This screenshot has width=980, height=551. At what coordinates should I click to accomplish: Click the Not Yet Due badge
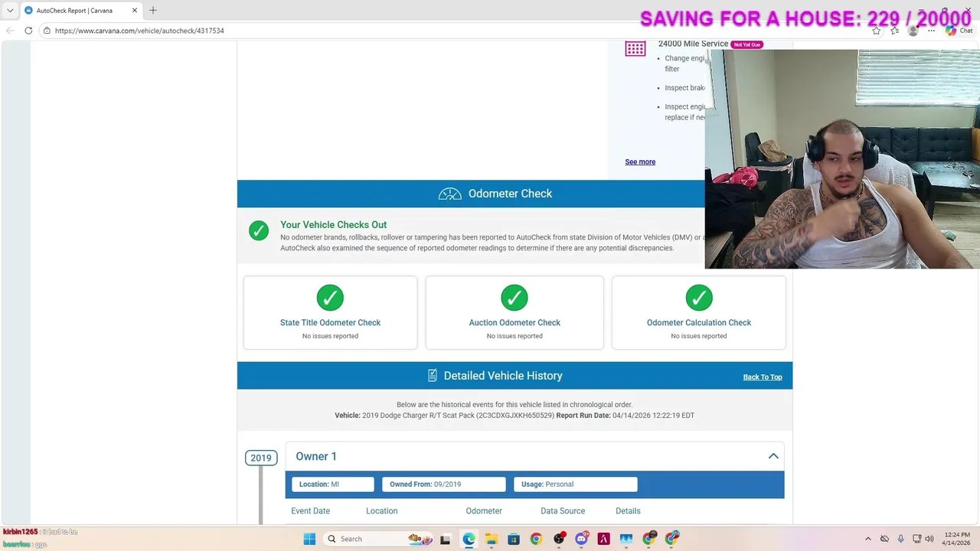[x=746, y=44]
